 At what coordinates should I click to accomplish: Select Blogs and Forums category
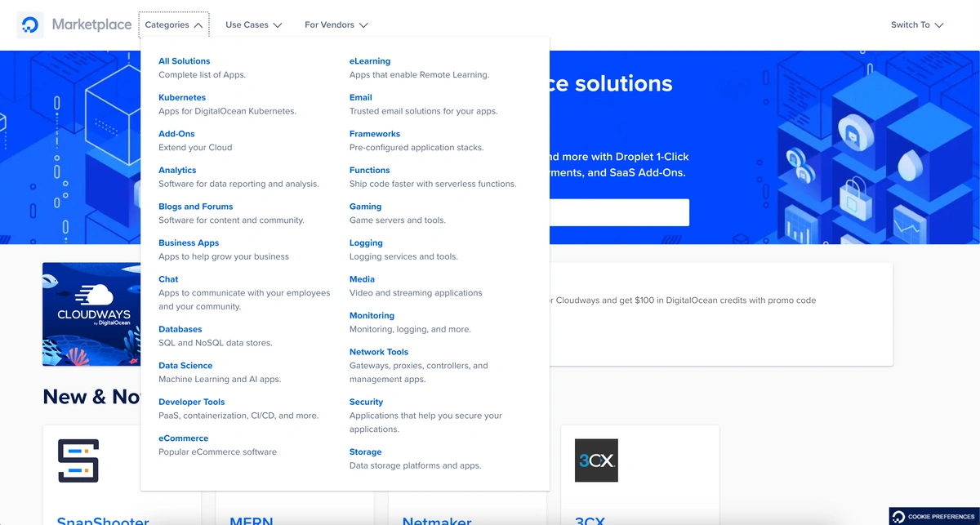click(x=195, y=207)
